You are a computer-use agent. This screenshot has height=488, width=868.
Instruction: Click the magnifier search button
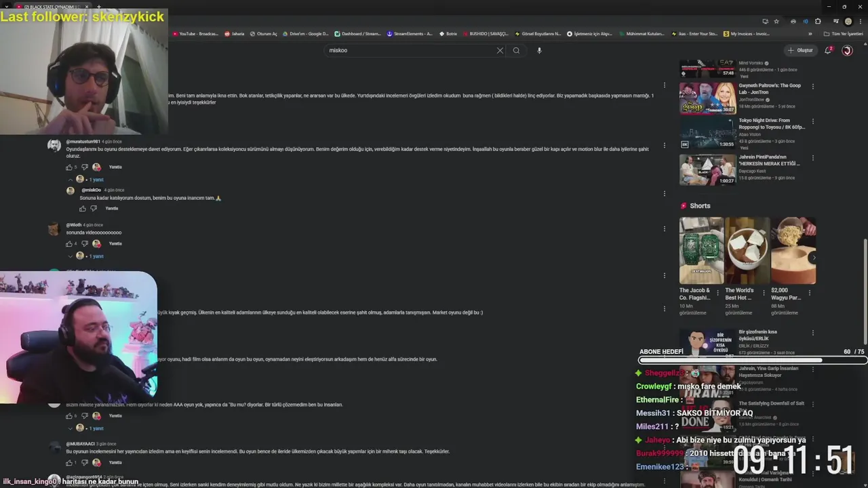coord(516,50)
